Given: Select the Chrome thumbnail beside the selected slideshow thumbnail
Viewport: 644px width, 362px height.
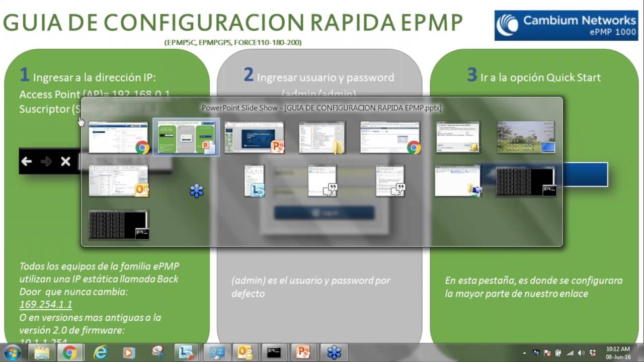Looking at the screenshot, I should click(x=119, y=137).
